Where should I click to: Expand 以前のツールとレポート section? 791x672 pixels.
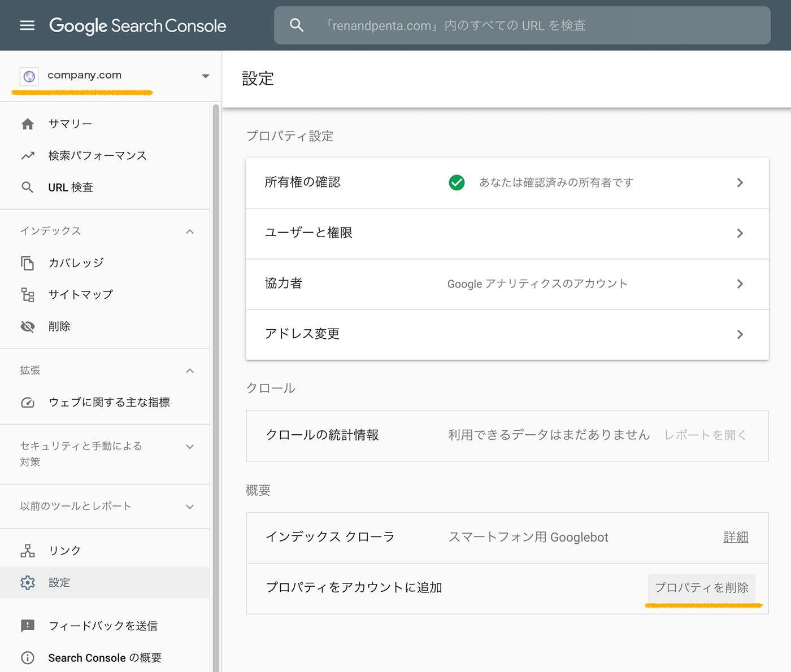(190, 507)
